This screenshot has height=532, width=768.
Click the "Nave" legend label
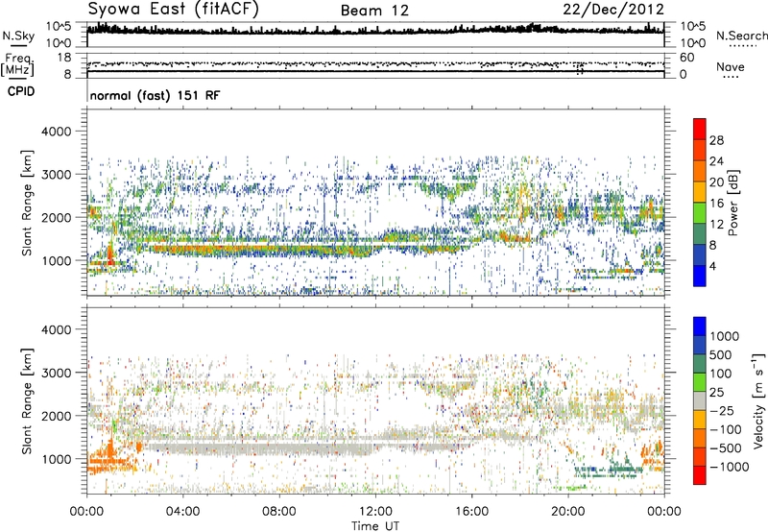731,66
